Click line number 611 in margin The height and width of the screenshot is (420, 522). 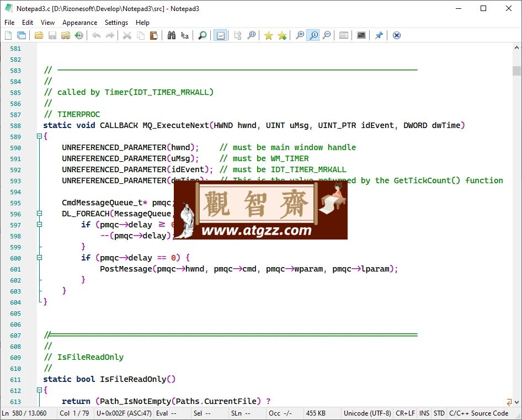point(15,380)
